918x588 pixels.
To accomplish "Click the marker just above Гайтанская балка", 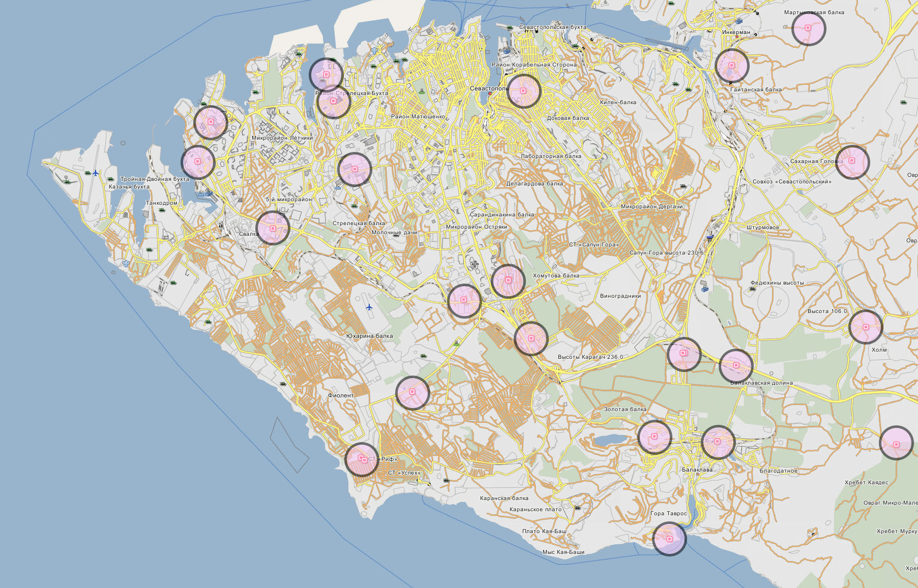I will (x=732, y=66).
